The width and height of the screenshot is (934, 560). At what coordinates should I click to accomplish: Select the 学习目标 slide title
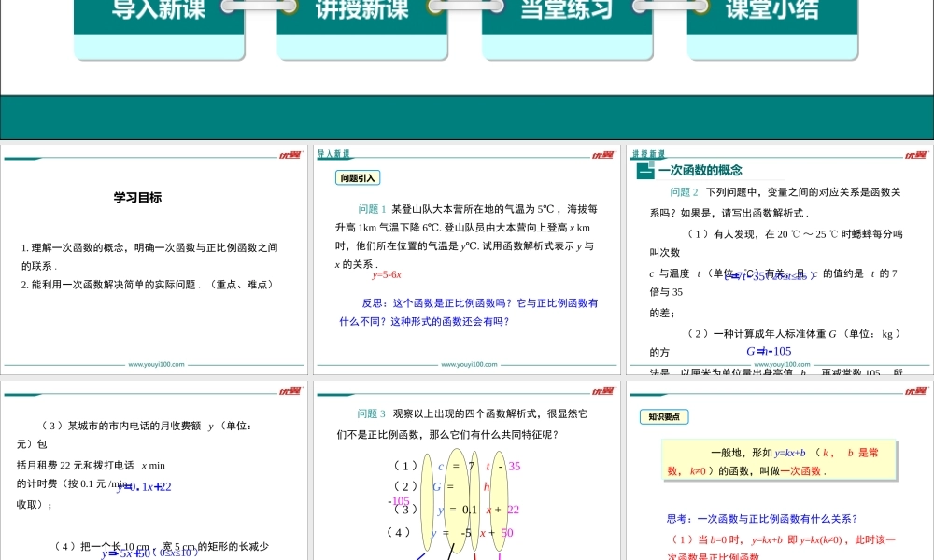[137, 198]
